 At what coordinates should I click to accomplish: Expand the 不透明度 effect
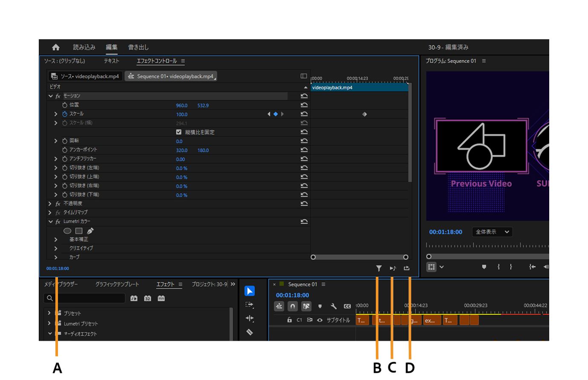coord(50,203)
